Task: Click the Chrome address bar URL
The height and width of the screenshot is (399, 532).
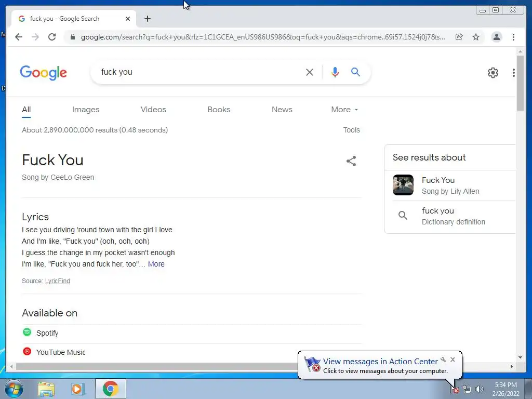Action: click(262, 37)
